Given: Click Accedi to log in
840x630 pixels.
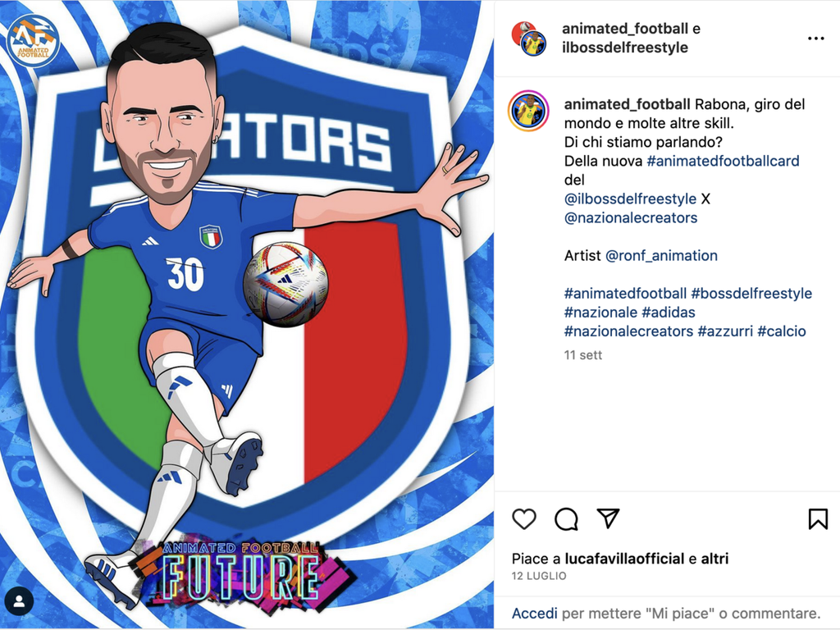Looking at the screenshot, I should [x=534, y=614].
